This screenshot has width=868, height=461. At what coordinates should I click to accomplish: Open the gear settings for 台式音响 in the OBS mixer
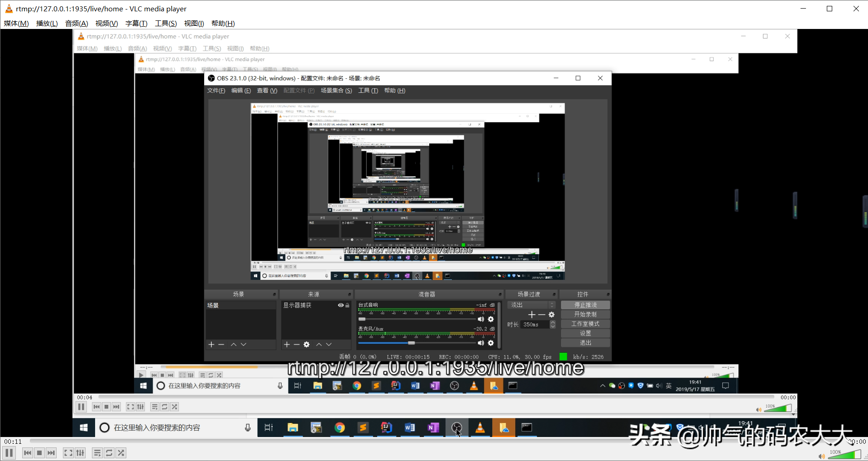point(491,319)
